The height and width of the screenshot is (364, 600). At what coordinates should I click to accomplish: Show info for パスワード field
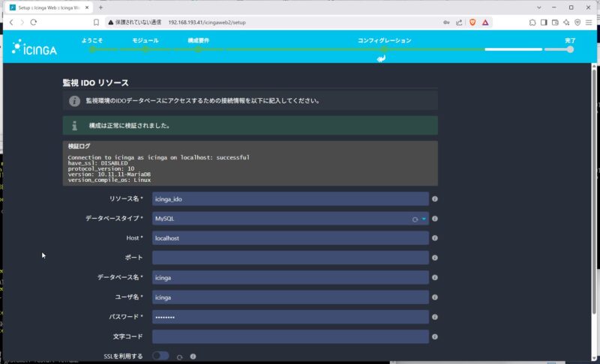(435, 317)
